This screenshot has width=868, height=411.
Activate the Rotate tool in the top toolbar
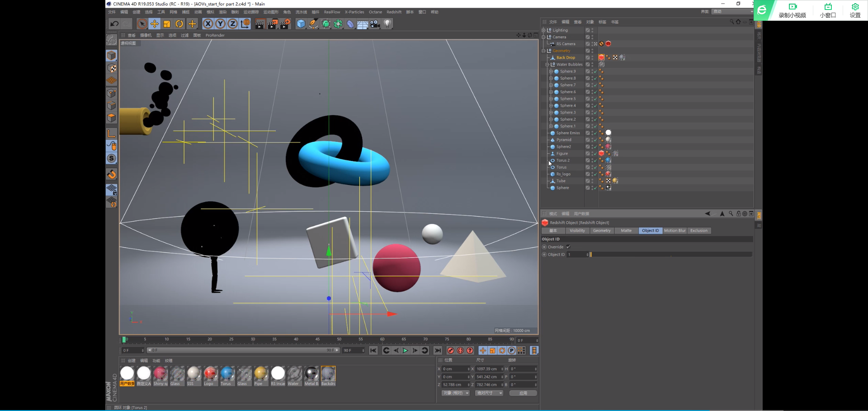pyautogui.click(x=179, y=24)
